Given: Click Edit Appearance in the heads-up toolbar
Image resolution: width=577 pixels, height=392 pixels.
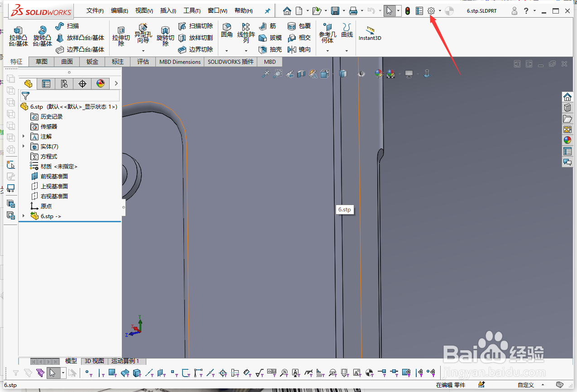Looking at the screenshot, I should point(379,74).
